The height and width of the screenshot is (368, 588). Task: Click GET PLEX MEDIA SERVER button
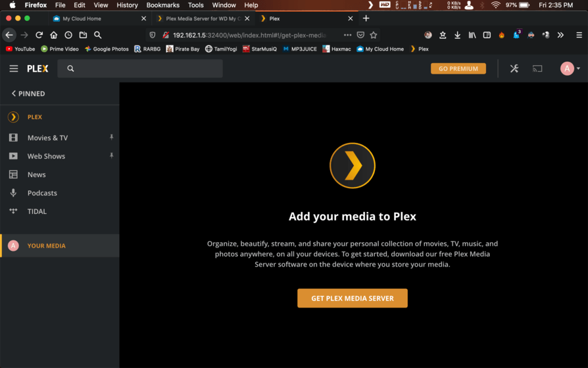tap(353, 298)
